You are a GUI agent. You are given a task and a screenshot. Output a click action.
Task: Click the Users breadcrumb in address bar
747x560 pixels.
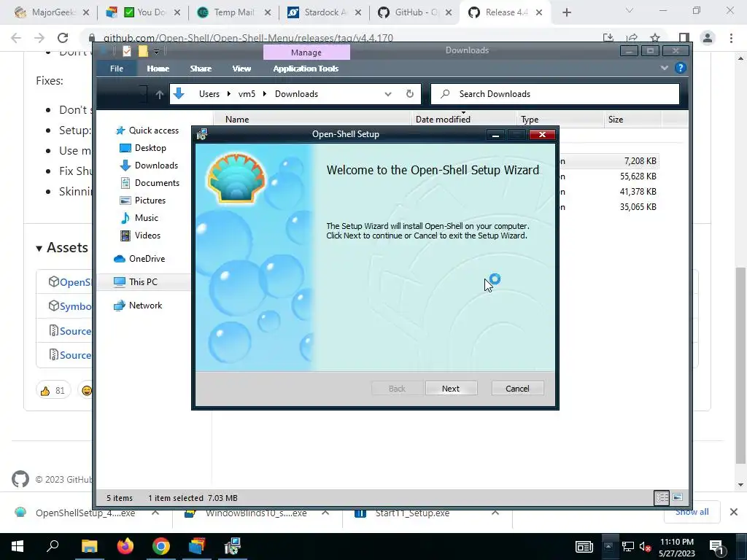tap(209, 94)
